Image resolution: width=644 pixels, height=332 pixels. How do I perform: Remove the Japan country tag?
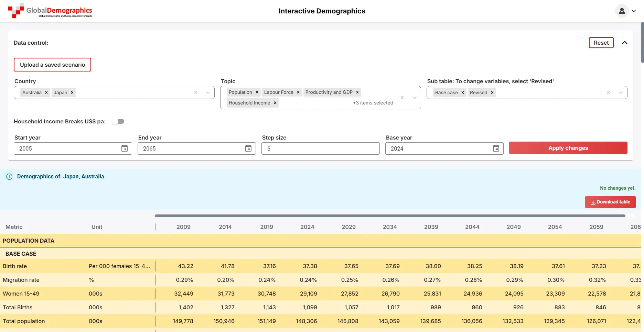(72, 92)
